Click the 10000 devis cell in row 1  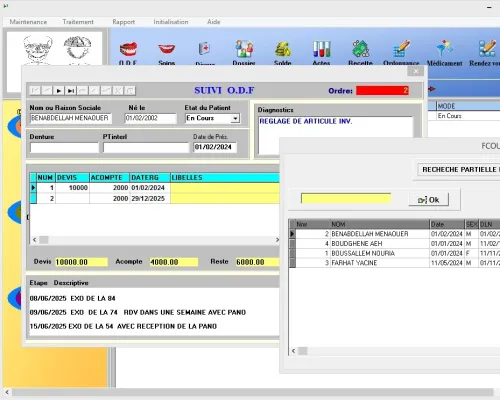pyautogui.click(x=72, y=188)
